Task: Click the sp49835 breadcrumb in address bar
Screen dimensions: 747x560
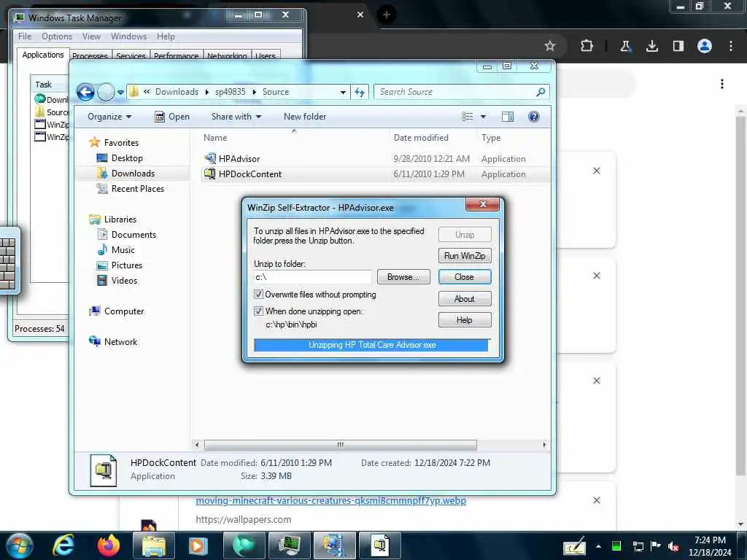Action: (x=230, y=92)
